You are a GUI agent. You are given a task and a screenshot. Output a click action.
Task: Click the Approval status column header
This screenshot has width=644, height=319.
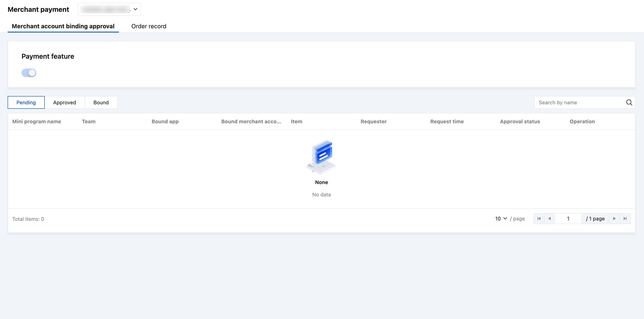520,121
